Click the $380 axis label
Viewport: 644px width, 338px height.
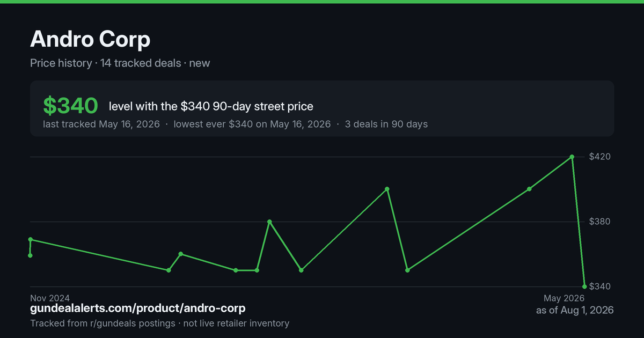tap(600, 222)
